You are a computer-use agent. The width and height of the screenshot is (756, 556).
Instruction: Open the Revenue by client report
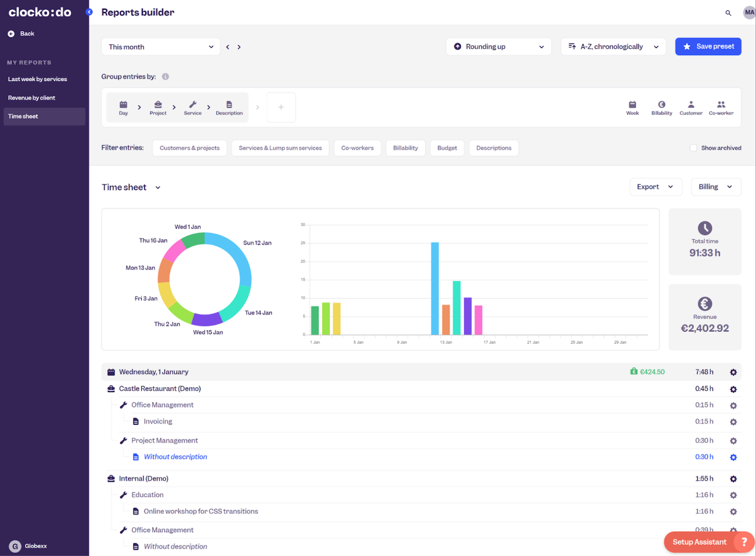pos(31,97)
